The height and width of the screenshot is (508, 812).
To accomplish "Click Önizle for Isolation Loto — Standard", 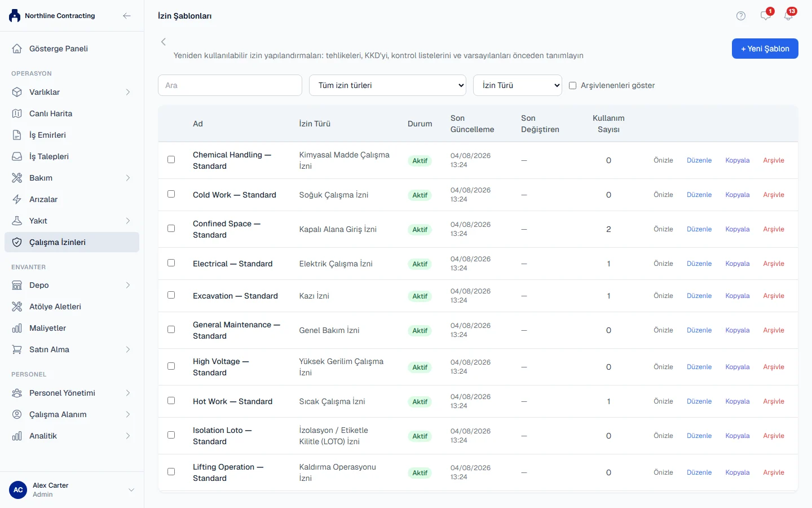I will 663,436.
